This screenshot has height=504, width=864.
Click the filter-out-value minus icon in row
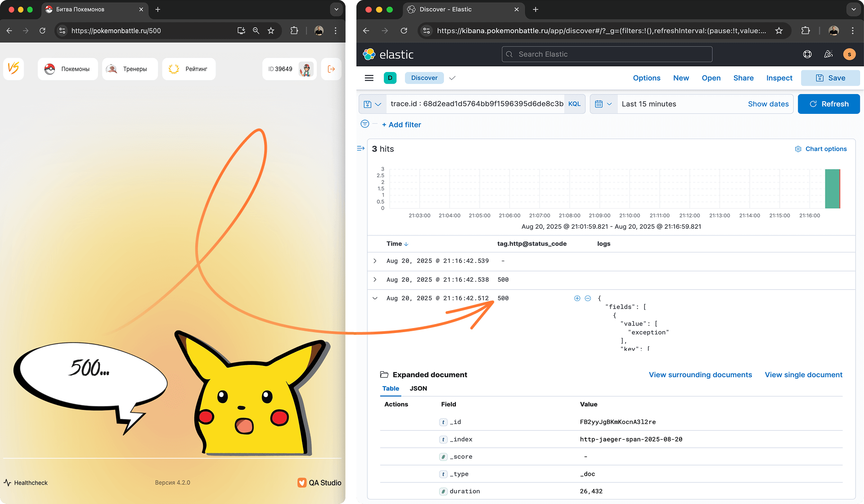pyautogui.click(x=588, y=298)
